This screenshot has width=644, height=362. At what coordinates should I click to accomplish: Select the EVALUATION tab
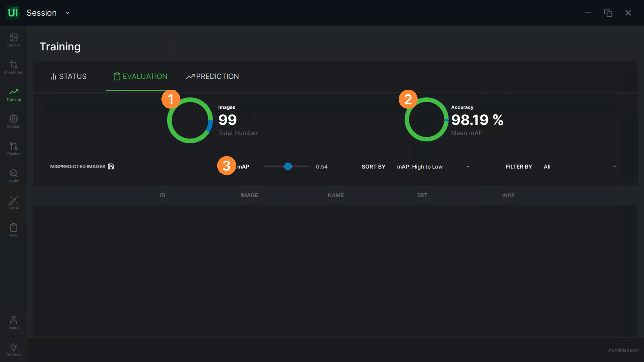[x=141, y=76]
